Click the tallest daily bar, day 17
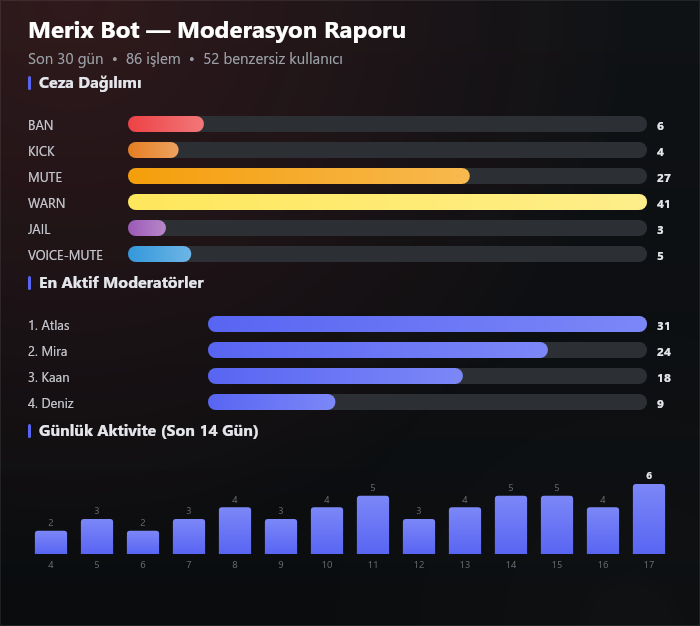The width and height of the screenshot is (700, 626). [x=649, y=519]
